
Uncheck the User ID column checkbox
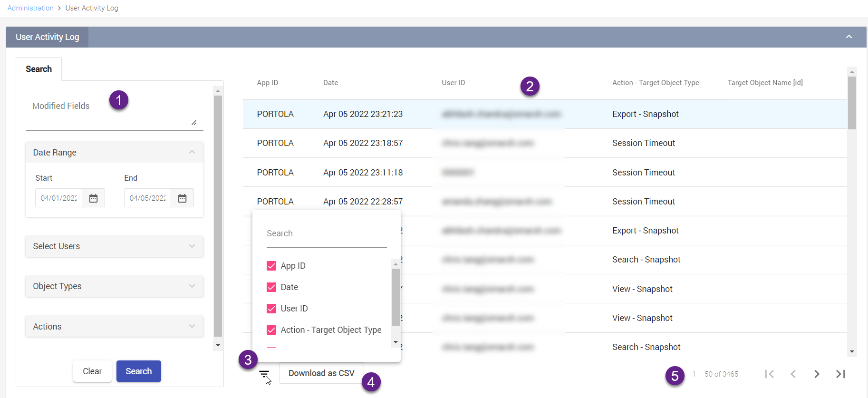[x=271, y=309]
